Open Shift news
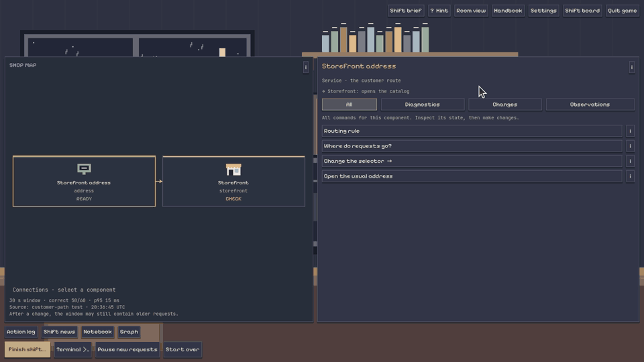The image size is (644, 362). [x=59, y=332]
